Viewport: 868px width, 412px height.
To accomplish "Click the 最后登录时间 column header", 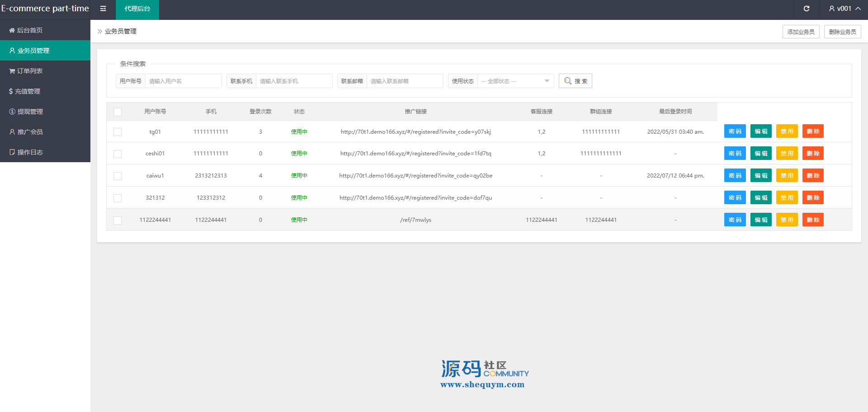I will [x=675, y=112].
